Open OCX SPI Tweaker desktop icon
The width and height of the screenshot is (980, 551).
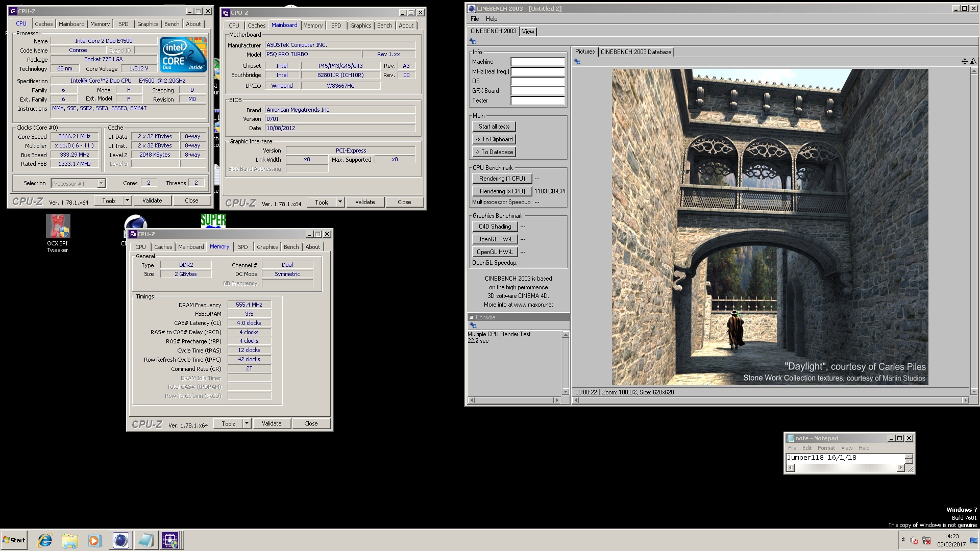tap(58, 233)
